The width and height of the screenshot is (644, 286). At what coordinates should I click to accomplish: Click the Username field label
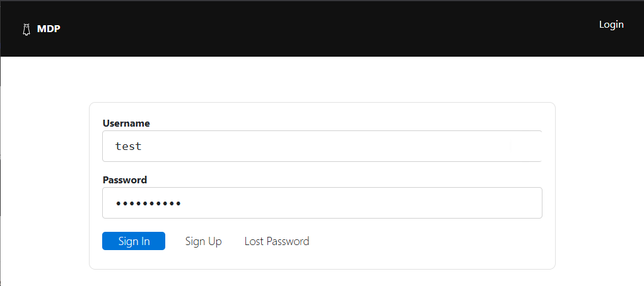tap(126, 123)
